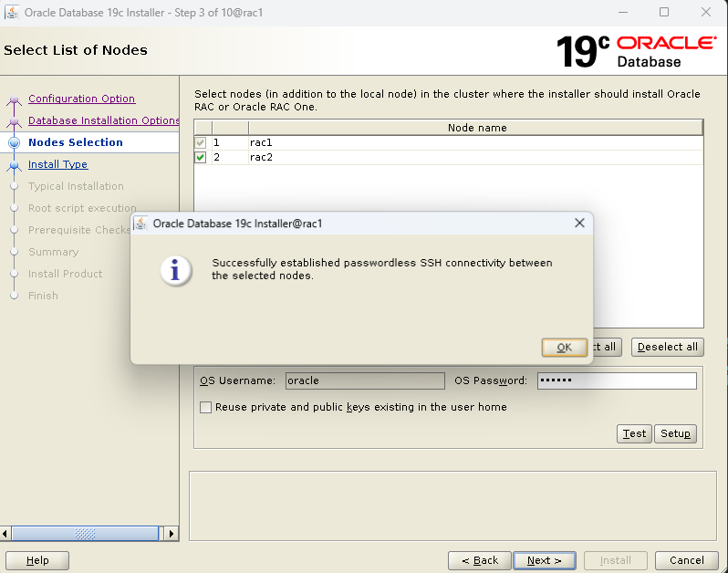Click the Java icon in main window title bar

point(12,12)
